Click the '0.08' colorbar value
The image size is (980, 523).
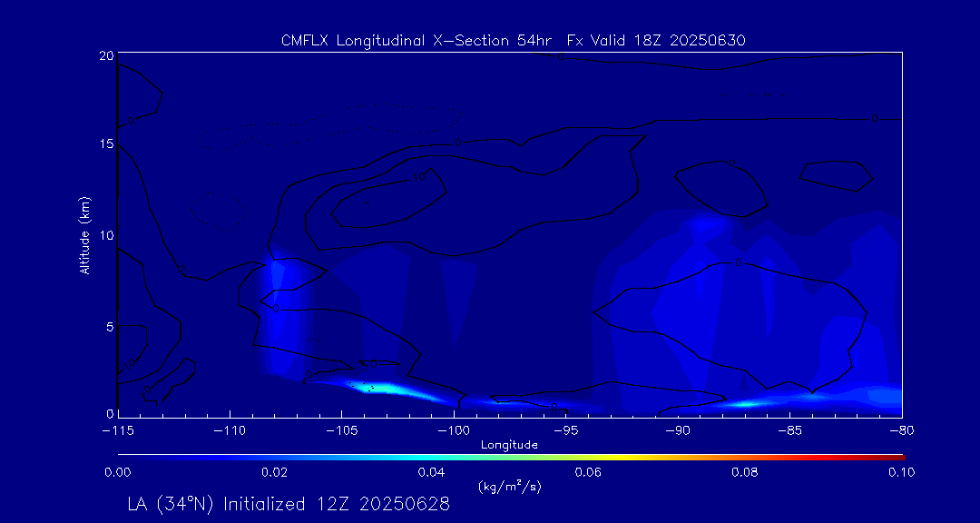[x=746, y=472]
